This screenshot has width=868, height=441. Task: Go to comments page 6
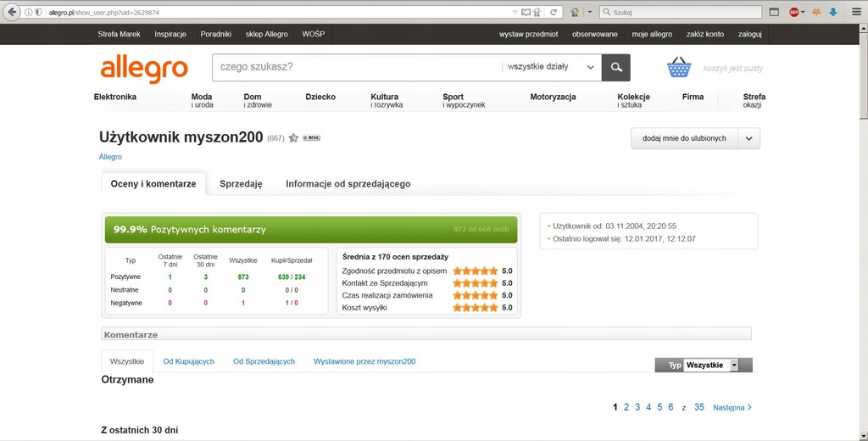(670, 407)
